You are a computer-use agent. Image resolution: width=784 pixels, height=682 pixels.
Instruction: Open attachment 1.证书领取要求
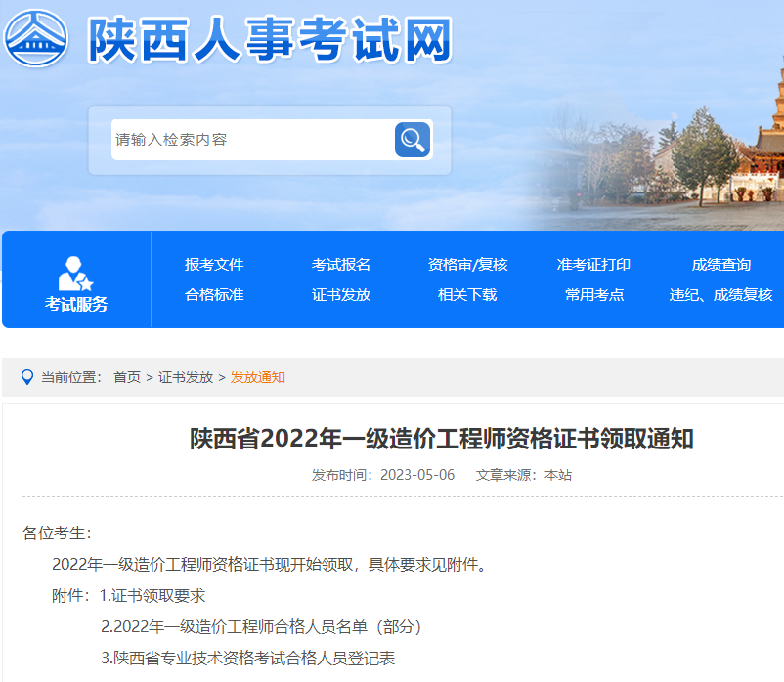click(152, 596)
